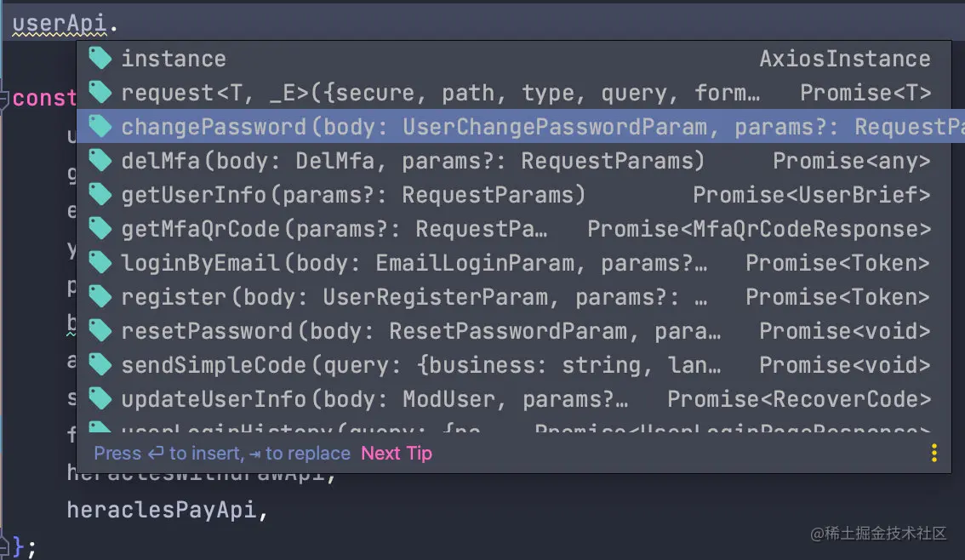This screenshot has height=560, width=965.
Task: Click the tag icon beside request<T, _E>
Action: click(100, 92)
